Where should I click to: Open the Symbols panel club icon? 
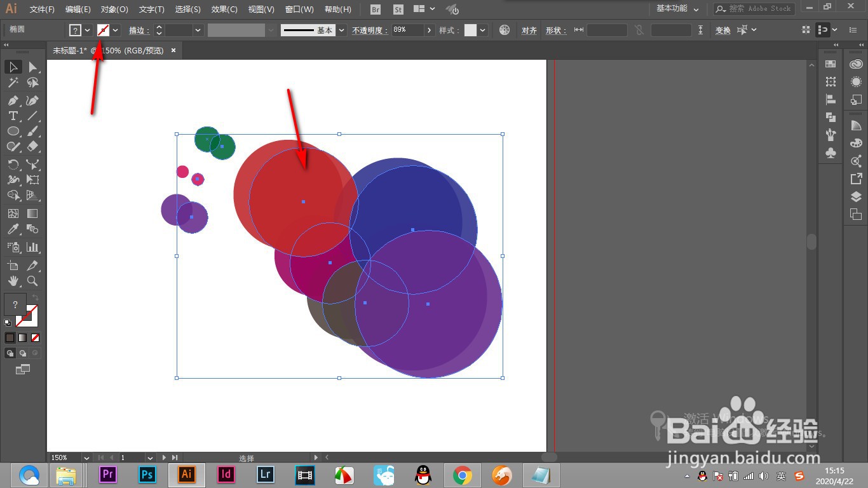tap(831, 152)
